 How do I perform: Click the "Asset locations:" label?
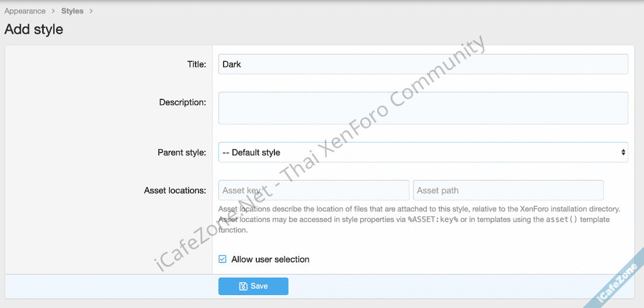coord(175,191)
